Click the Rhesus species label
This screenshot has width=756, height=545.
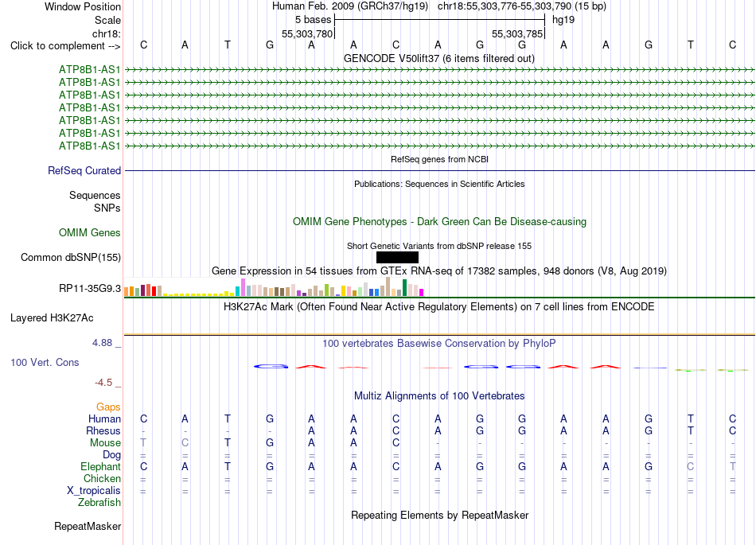point(103,430)
